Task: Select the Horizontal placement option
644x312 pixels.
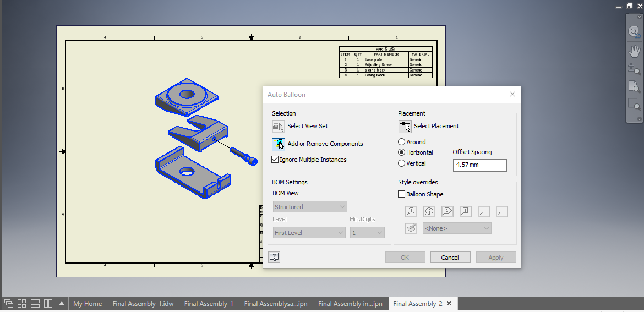Action: tap(402, 152)
